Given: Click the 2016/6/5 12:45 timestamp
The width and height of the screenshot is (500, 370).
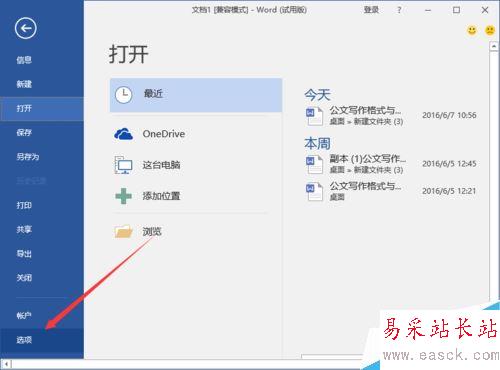Looking at the screenshot, I should click(x=449, y=164).
